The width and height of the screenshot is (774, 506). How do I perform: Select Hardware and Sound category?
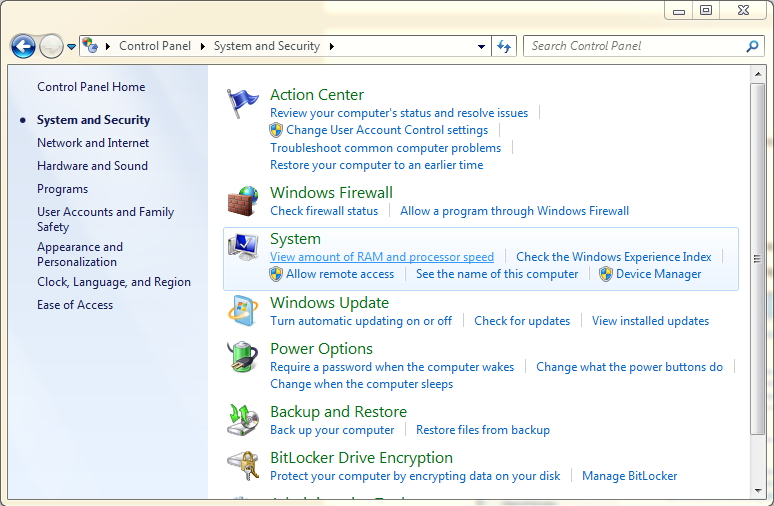coord(92,166)
